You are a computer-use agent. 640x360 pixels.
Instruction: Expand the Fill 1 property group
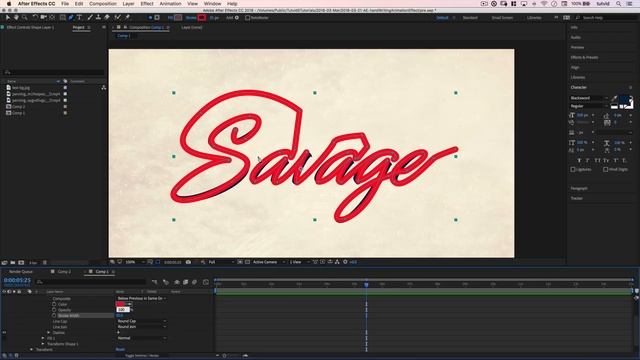pyautogui.click(x=43, y=338)
